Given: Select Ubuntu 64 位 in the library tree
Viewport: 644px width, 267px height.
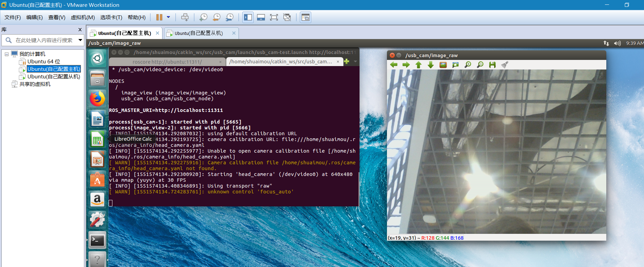Looking at the screenshot, I should (x=44, y=62).
